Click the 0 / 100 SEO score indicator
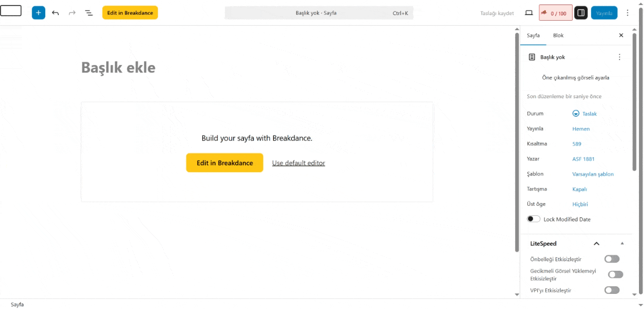The image size is (644, 309). tap(555, 13)
